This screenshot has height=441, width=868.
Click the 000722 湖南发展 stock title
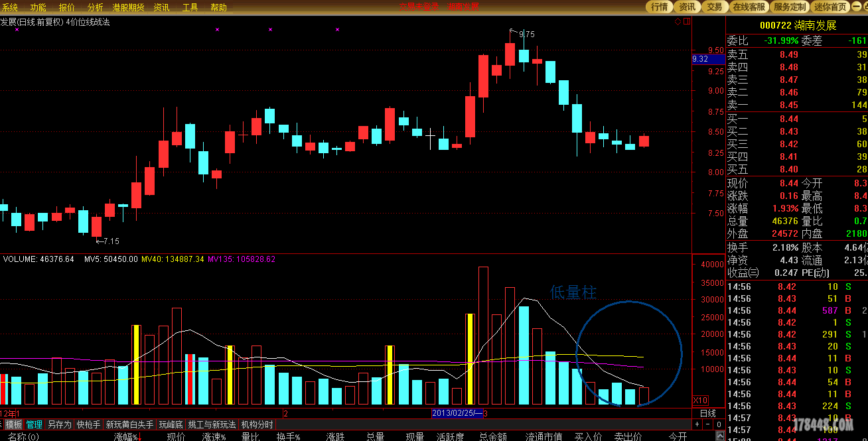click(798, 26)
